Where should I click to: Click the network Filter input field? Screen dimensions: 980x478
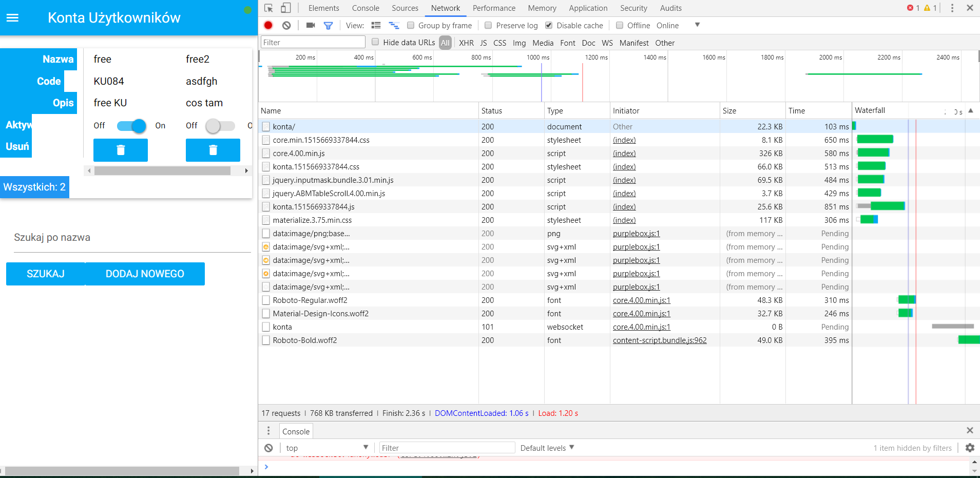pyautogui.click(x=313, y=42)
